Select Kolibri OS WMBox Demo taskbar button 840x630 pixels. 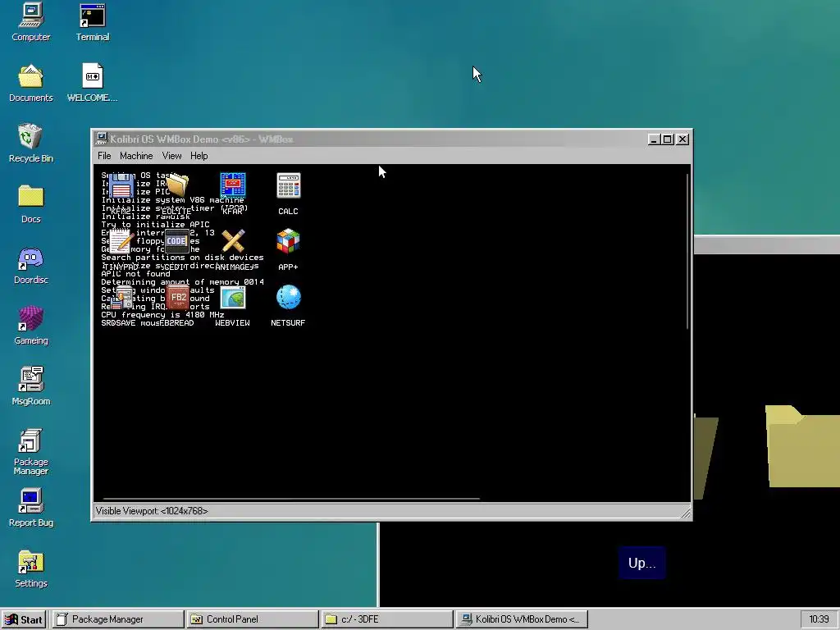coord(521,619)
